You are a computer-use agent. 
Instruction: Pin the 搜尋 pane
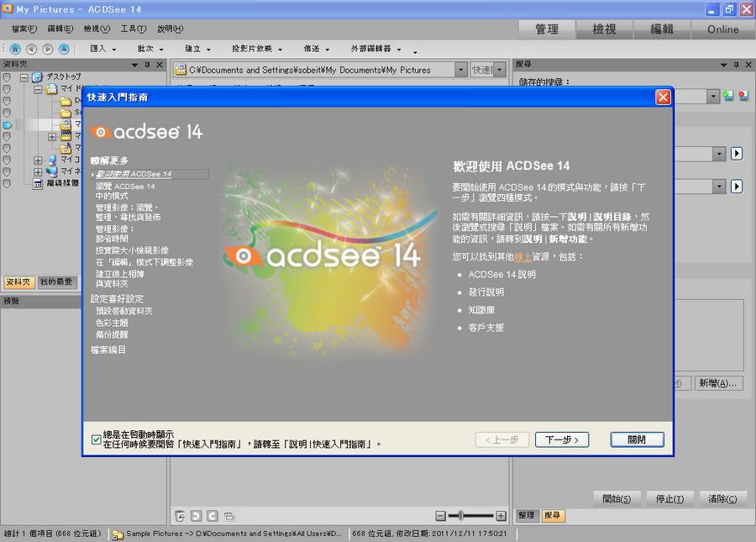tap(736, 65)
